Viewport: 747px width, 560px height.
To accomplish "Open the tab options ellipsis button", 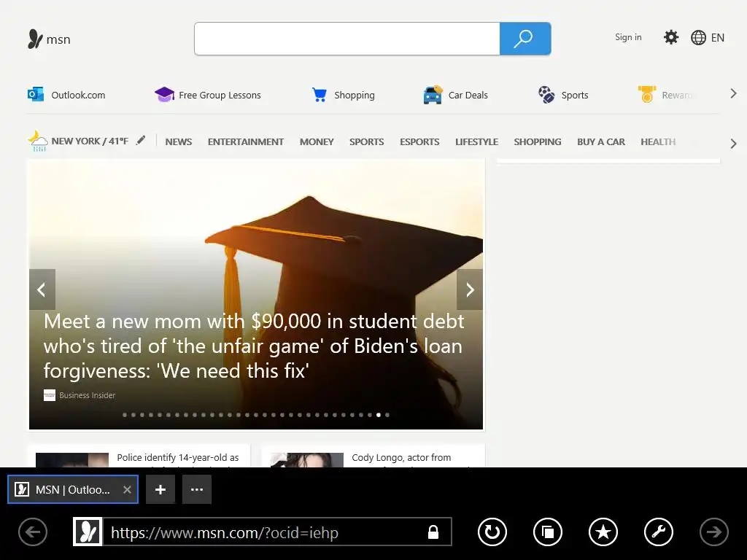I will pos(197,489).
